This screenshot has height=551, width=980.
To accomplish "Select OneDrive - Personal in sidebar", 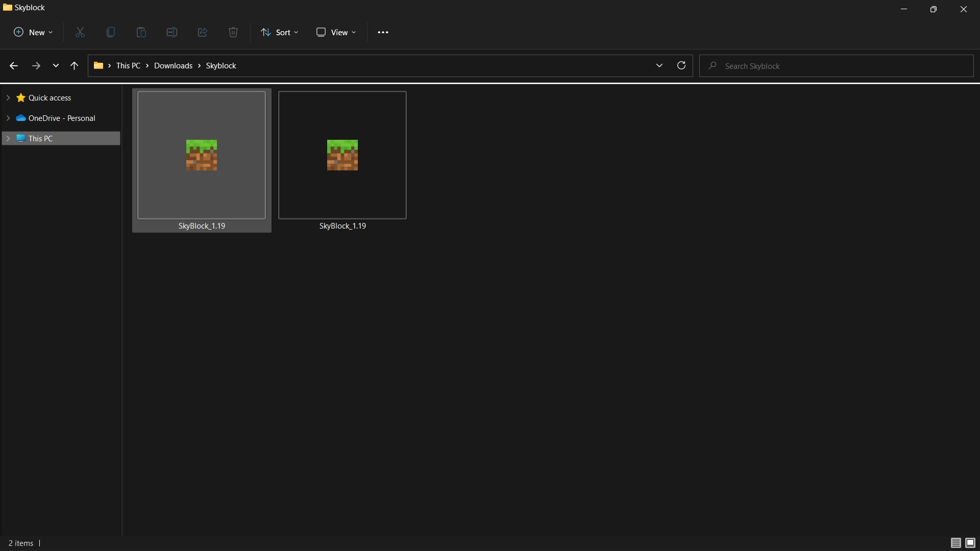I will coord(62,118).
